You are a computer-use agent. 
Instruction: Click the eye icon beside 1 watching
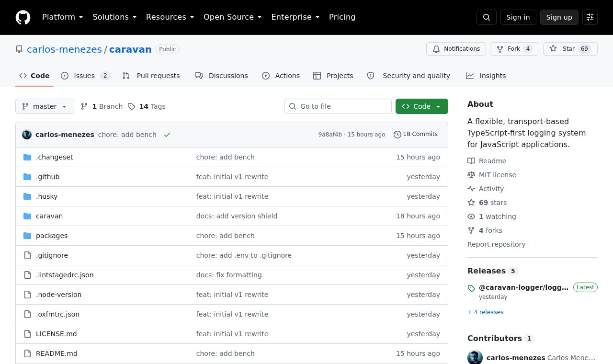[x=471, y=216]
